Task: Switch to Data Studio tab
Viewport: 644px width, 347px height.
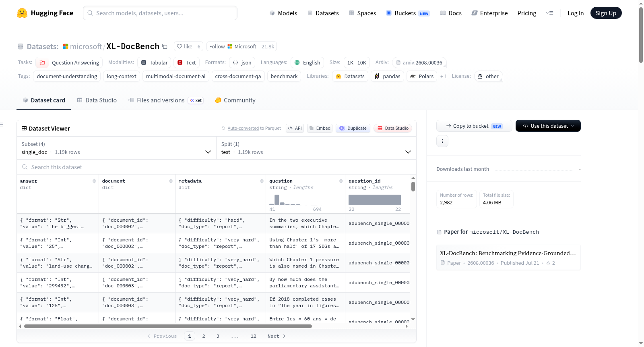Action: pos(97,100)
